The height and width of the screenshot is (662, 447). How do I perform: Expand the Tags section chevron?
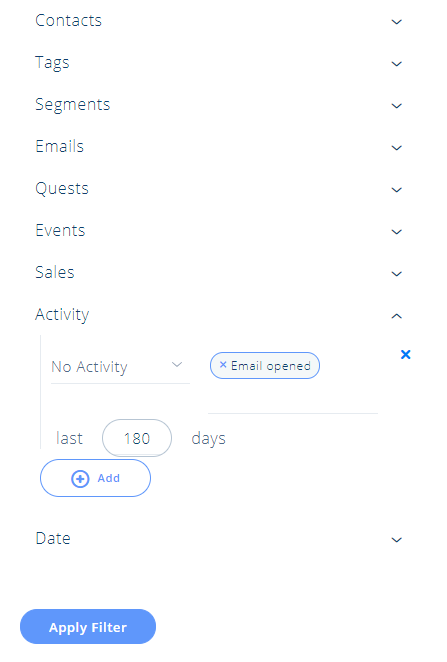click(396, 64)
